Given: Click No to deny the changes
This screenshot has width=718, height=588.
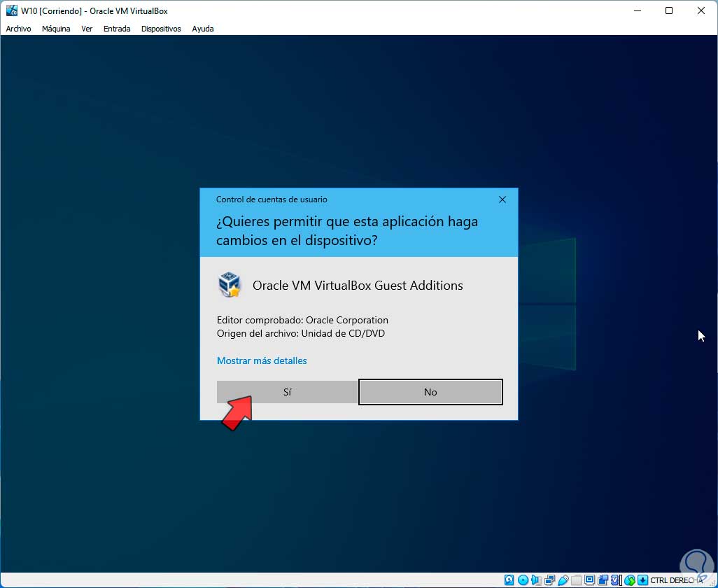Looking at the screenshot, I should 430,392.
